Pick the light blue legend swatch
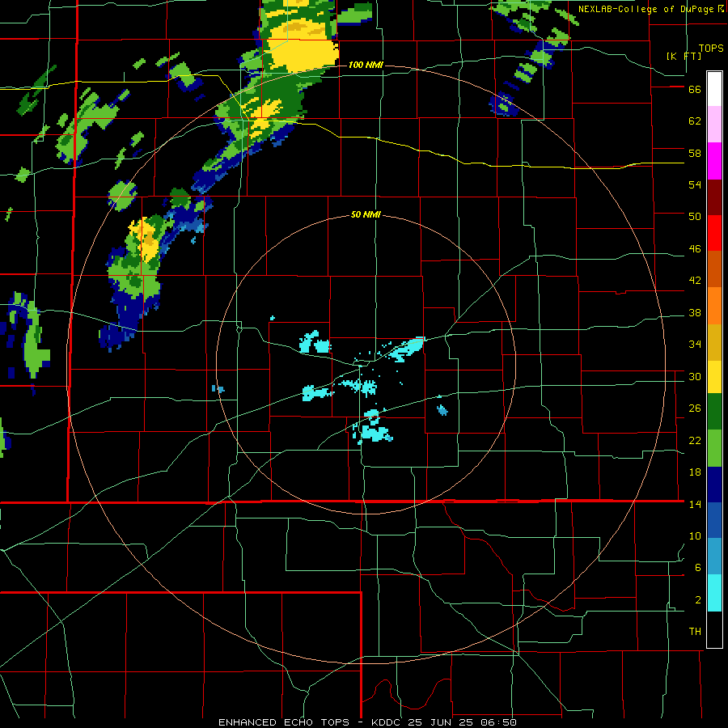 tap(714, 557)
